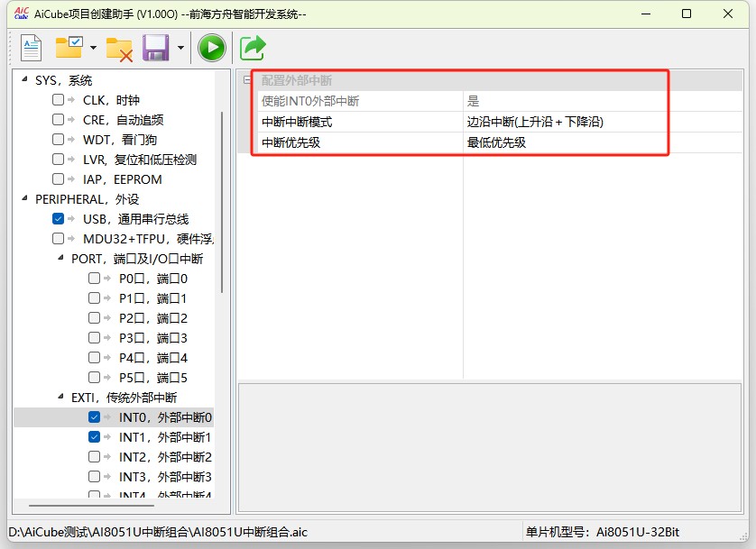Image resolution: width=756 pixels, height=549 pixels.
Task: Close the AiCube window
Action: 728,14
